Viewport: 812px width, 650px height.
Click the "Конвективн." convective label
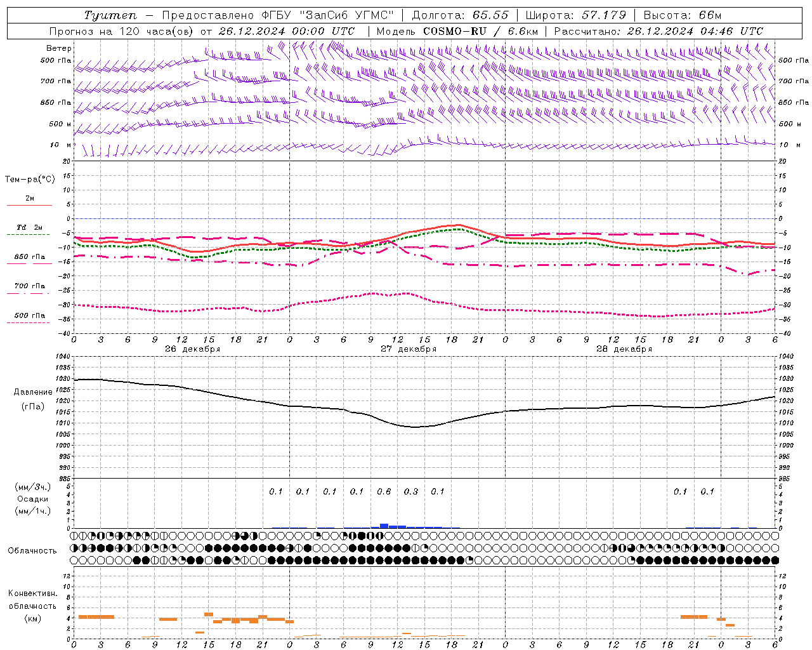pyautogui.click(x=33, y=594)
